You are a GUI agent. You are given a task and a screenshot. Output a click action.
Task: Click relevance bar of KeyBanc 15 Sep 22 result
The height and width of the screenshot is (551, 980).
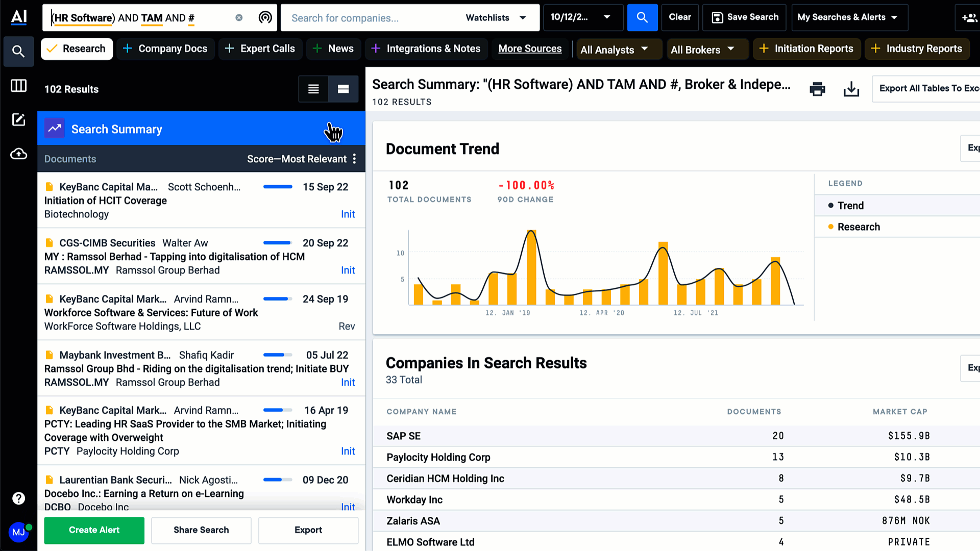click(x=278, y=187)
